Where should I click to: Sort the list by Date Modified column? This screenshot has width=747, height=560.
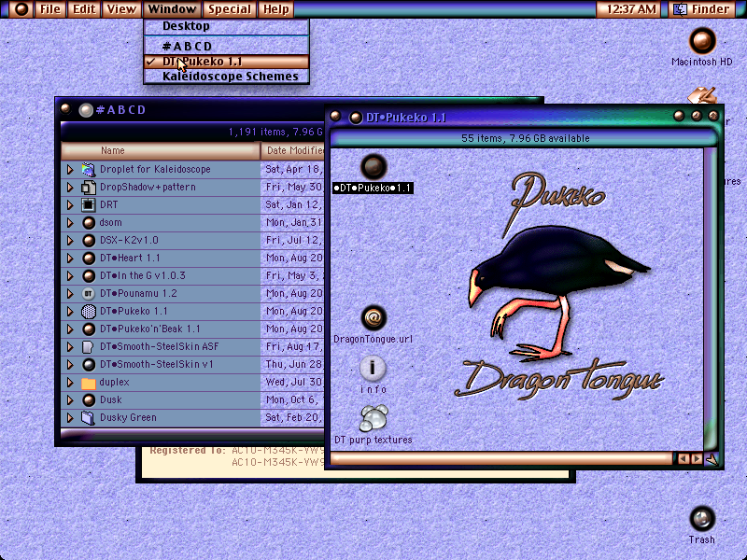[293, 150]
